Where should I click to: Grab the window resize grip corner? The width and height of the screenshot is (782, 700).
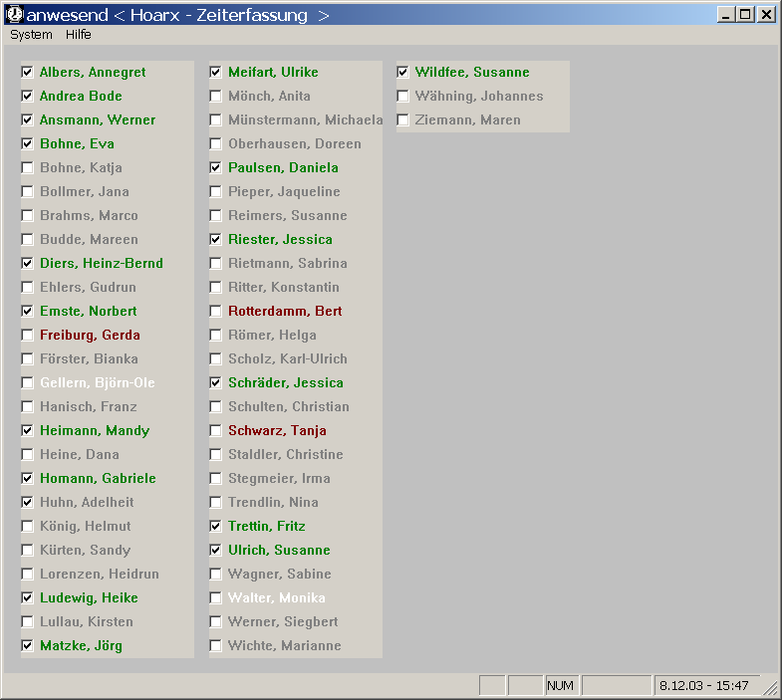770,688
